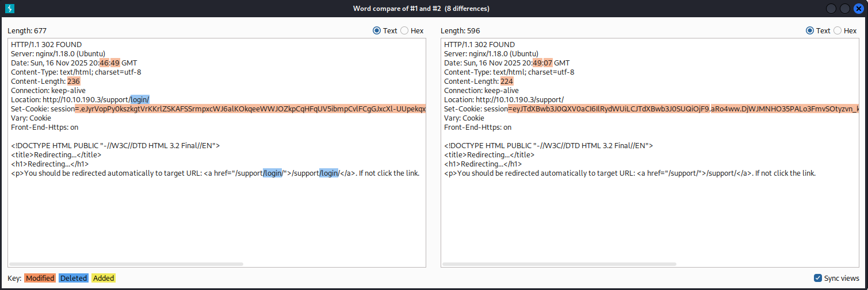The width and height of the screenshot is (868, 290).
Task: Click the yellow Added key swatch
Action: pos(104,278)
